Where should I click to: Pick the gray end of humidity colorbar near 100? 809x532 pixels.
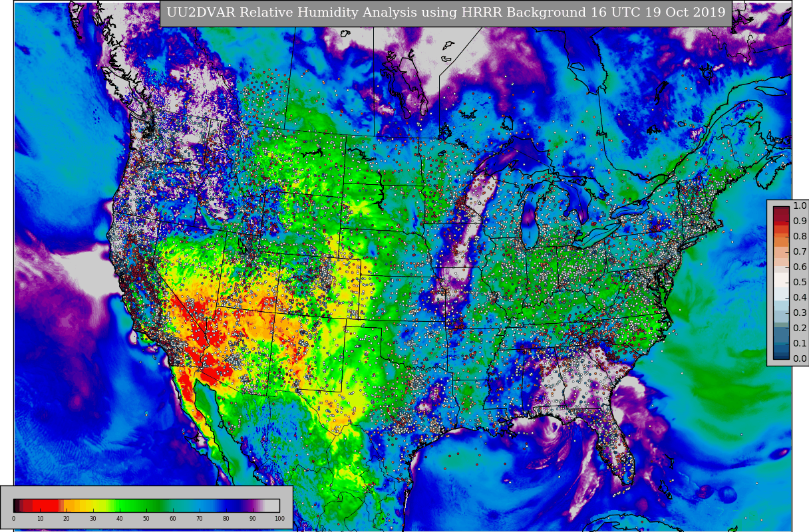click(x=273, y=505)
